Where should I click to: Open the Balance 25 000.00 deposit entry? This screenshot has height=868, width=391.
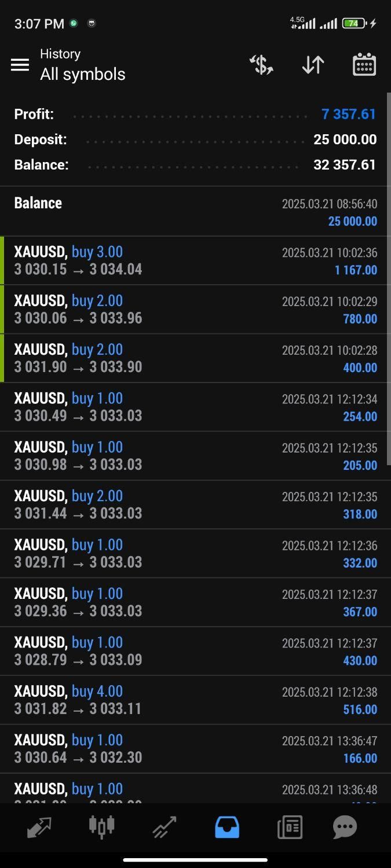[x=195, y=211]
